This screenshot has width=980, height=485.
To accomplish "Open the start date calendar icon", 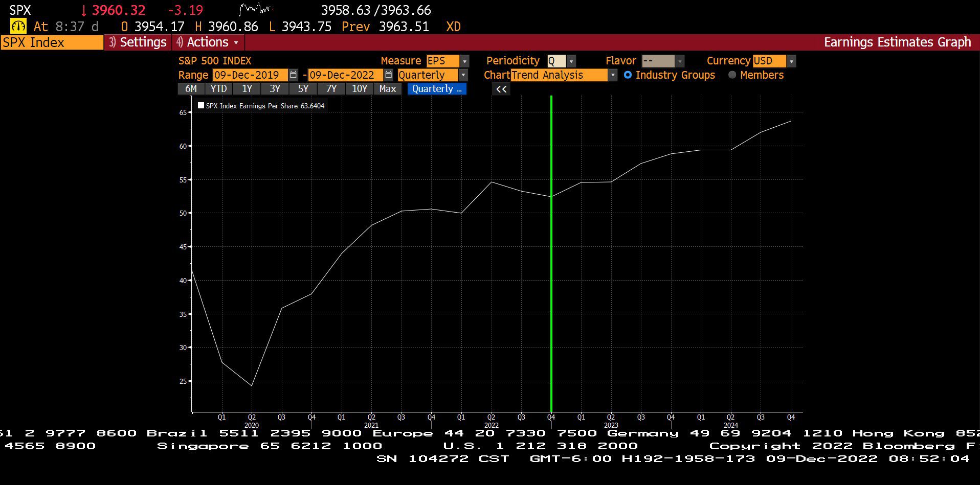I will [x=293, y=75].
